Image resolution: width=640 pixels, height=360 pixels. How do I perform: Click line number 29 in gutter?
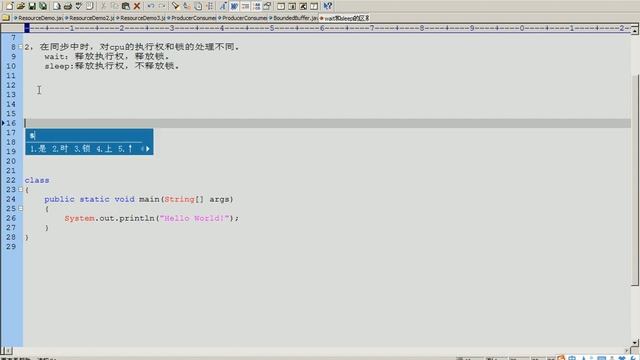click(11, 247)
